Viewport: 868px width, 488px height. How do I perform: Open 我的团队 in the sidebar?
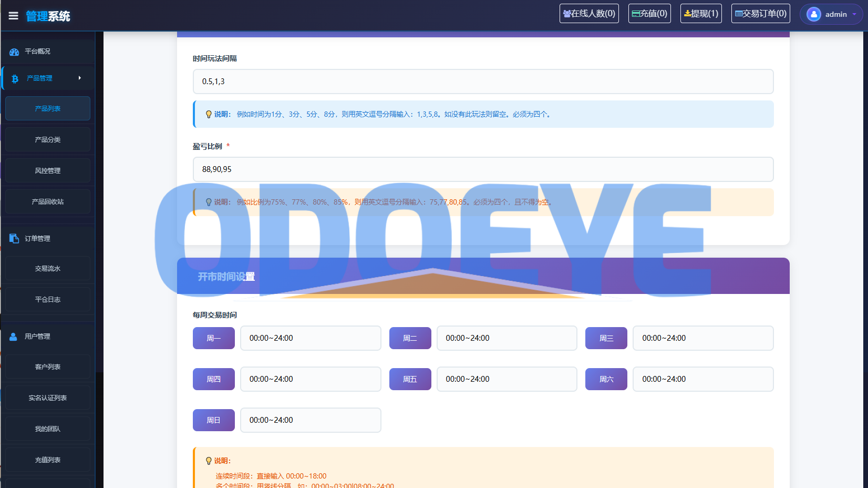(48, 429)
